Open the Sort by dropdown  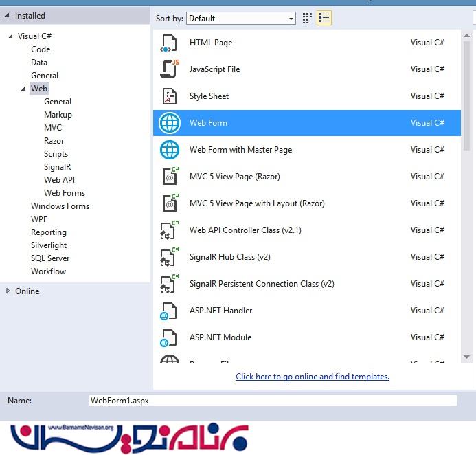coord(241,19)
